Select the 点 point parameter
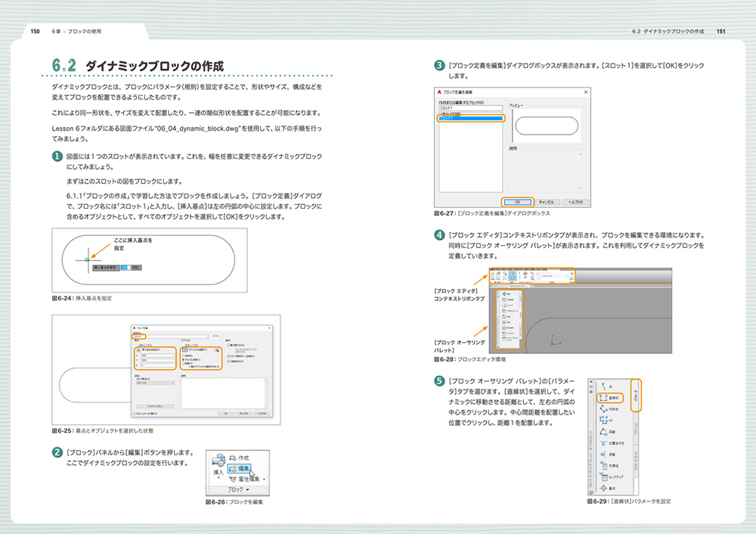The height and width of the screenshot is (534, 756). (x=606, y=387)
